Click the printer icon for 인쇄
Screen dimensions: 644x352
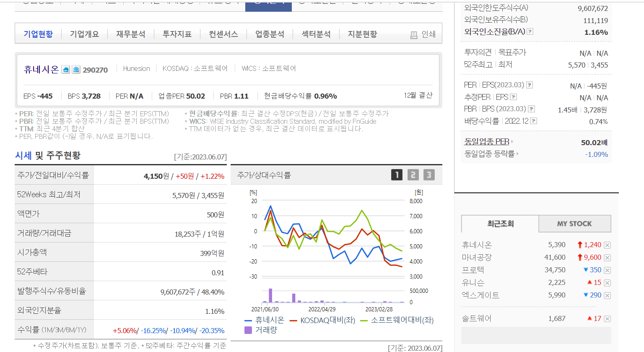pos(414,35)
